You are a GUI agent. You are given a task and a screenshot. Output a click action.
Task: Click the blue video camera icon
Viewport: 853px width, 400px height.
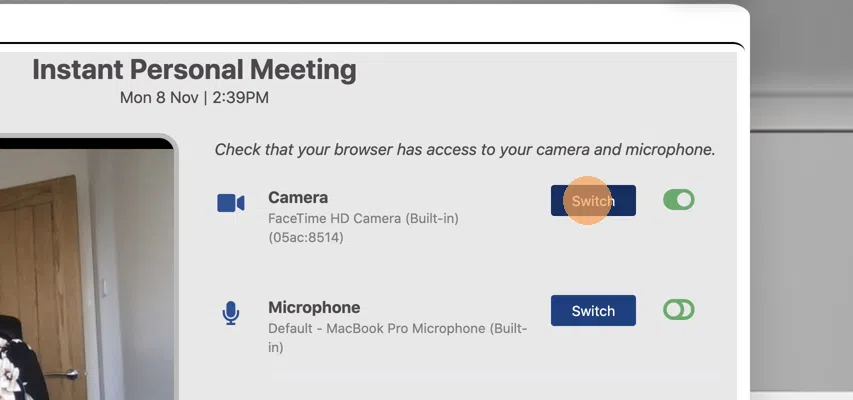pyautogui.click(x=231, y=203)
